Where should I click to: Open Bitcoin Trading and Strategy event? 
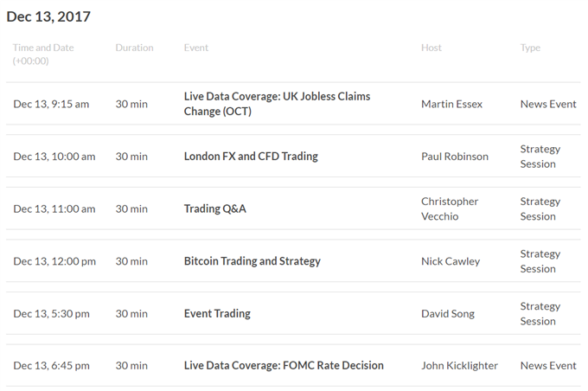[252, 261]
